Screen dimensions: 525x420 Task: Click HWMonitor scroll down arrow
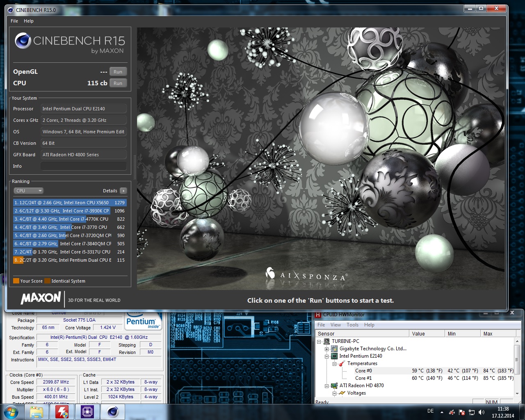[517, 393]
